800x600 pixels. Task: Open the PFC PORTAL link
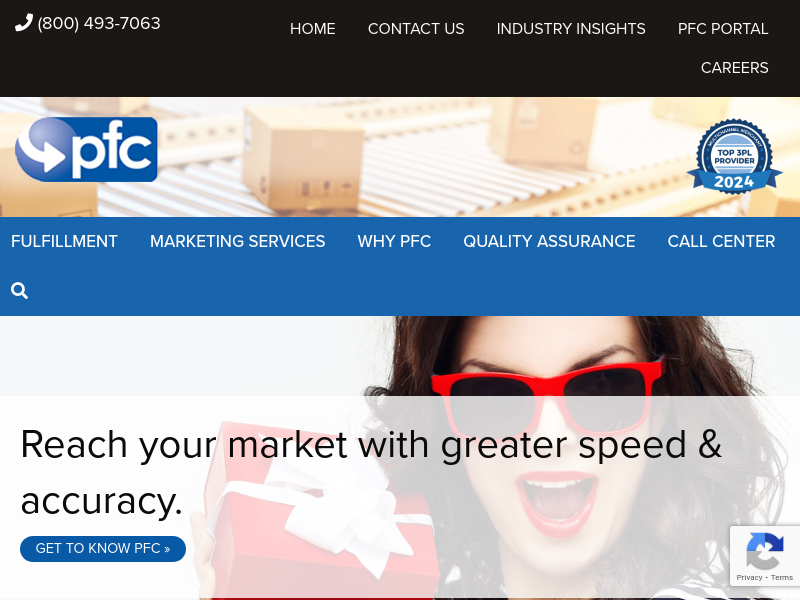pyautogui.click(x=723, y=29)
